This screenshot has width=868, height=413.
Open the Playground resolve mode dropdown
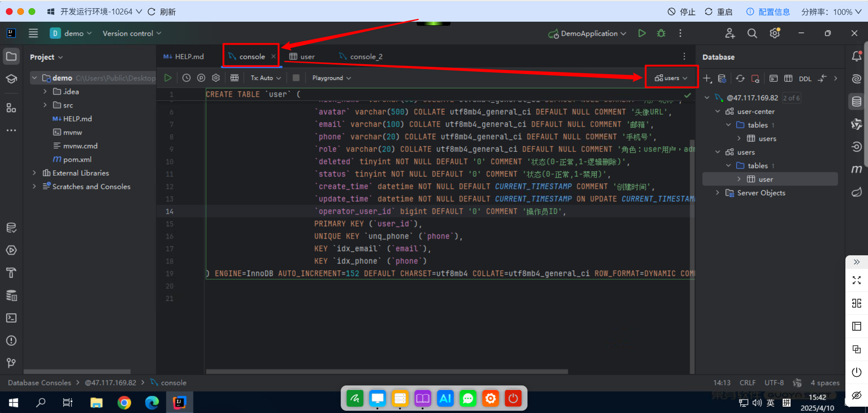click(331, 78)
